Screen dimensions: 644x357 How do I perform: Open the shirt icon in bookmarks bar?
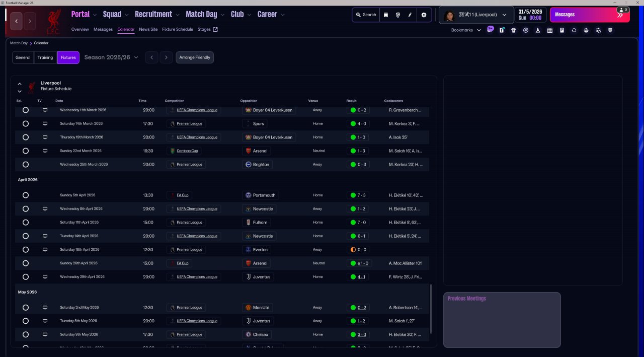point(514,30)
